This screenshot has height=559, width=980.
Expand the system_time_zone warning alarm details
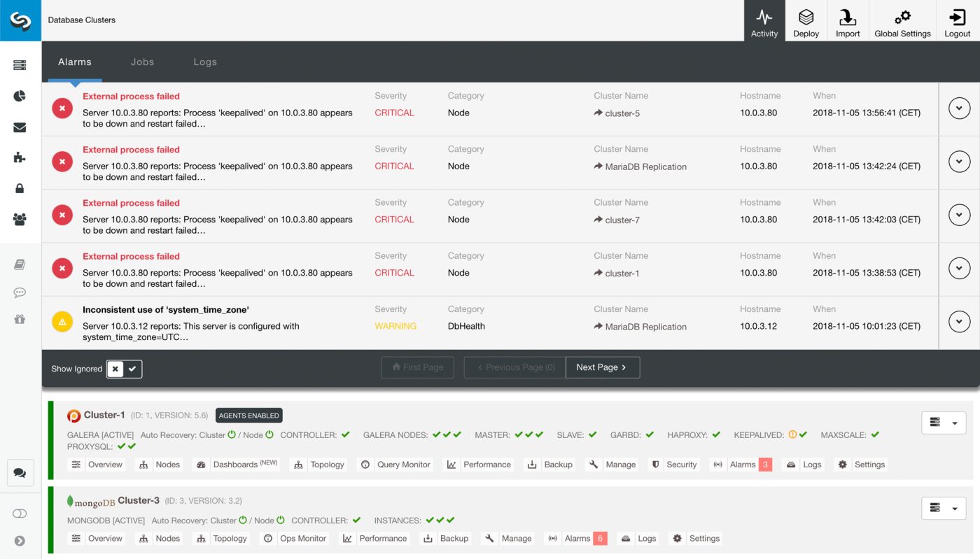tap(959, 321)
